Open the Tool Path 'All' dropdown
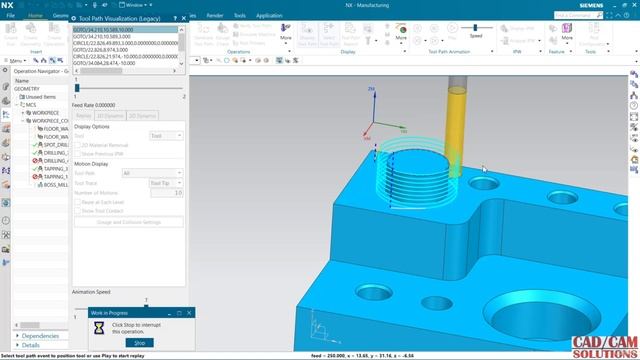 (152, 173)
